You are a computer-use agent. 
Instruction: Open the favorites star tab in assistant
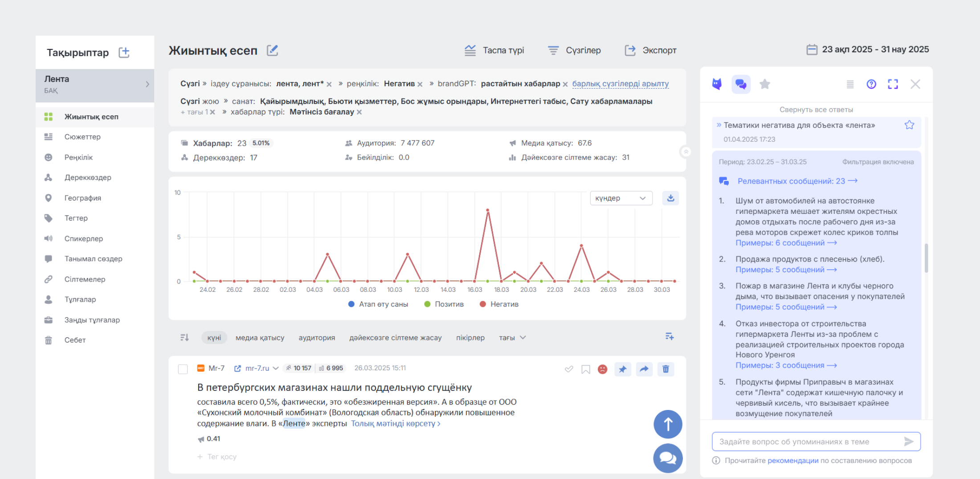pos(765,84)
